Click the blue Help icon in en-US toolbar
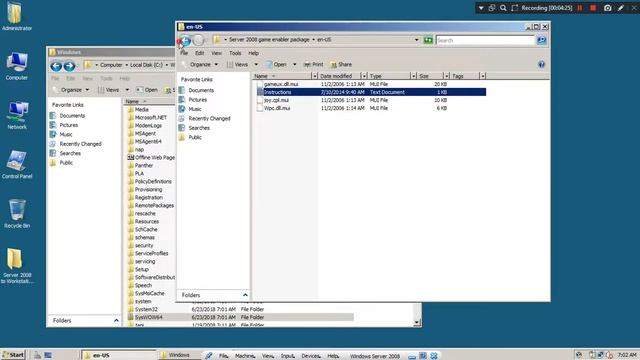The width and height of the screenshot is (640, 360). click(541, 64)
